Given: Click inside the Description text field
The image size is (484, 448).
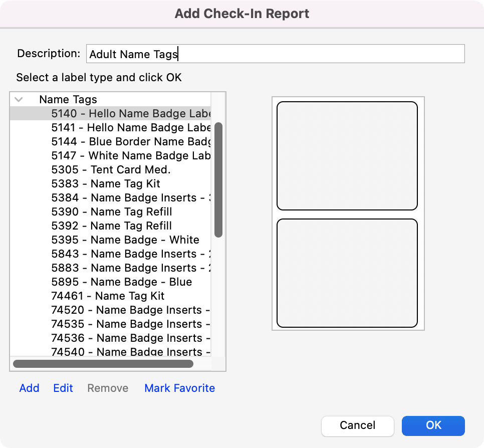Looking at the screenshot, I should [x=276, y=54].
